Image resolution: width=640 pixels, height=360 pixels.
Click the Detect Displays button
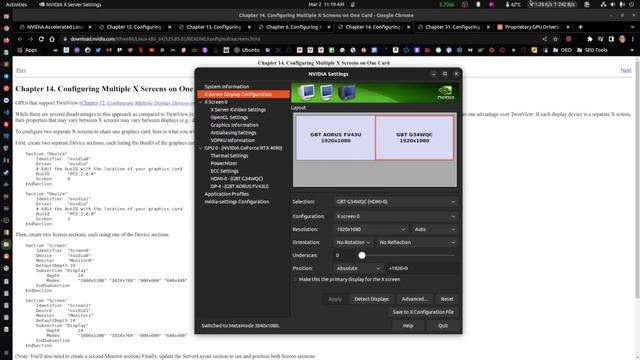click(x=371, y=299)
